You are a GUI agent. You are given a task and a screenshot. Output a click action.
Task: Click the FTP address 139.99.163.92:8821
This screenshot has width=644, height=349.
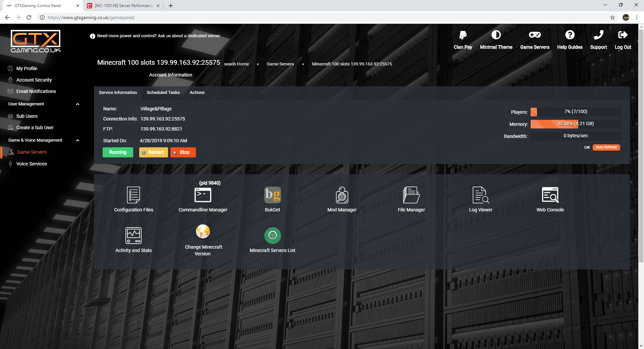(161, 129)
